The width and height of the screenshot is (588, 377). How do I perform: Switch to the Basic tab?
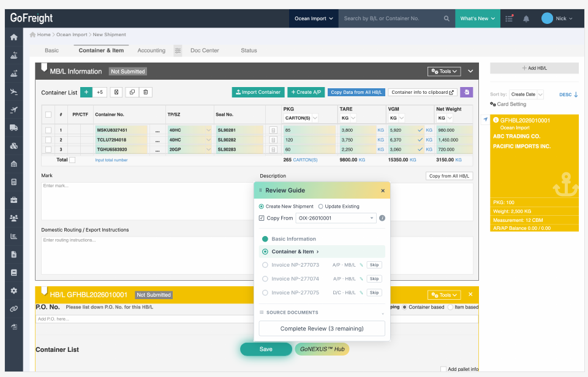pos(51,50)
